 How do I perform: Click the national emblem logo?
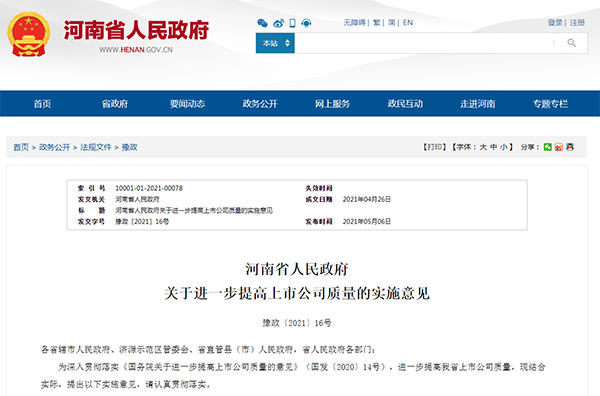(28, 34)
